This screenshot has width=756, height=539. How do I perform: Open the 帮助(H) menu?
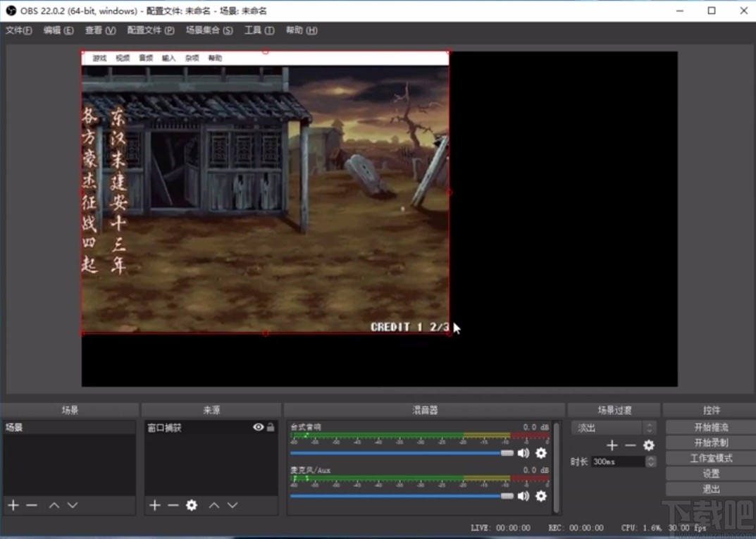pyautogui.click(x=302, y=30)
